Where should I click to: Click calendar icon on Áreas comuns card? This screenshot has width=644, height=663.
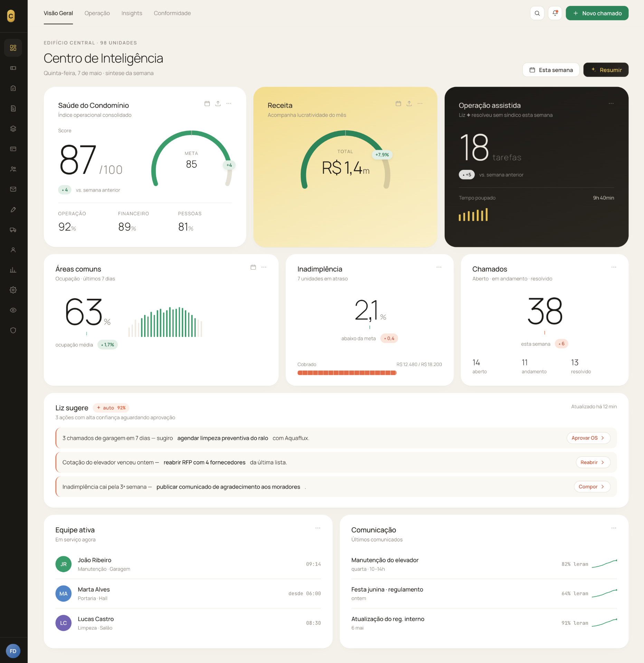tap(253, 267)
